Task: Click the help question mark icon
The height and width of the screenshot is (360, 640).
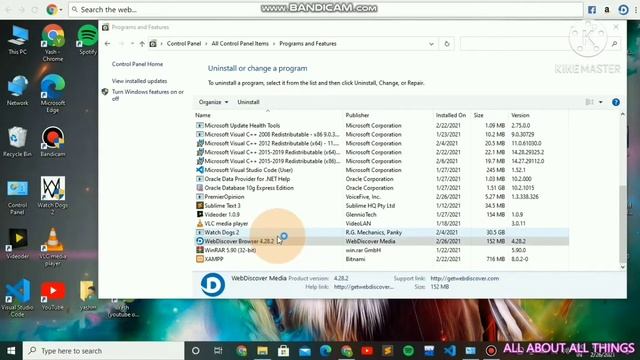Action: tap(616, 102)
